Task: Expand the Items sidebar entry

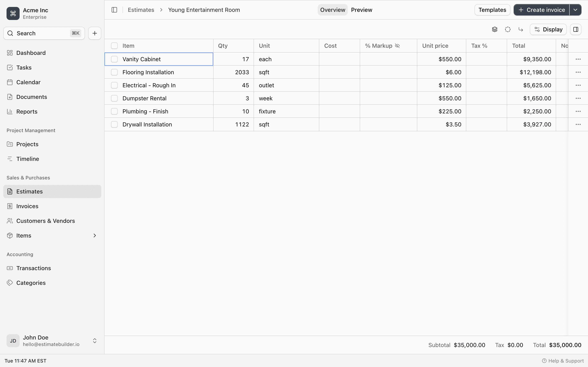Action: [94, 235]
